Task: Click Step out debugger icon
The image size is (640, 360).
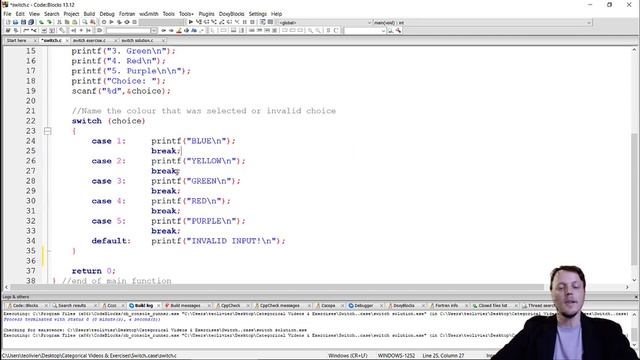Action: click(222, 22)
